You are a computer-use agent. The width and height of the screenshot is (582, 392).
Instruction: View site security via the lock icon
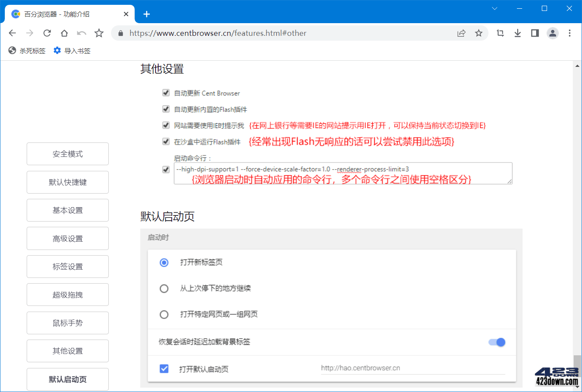(x=121, y=33)
